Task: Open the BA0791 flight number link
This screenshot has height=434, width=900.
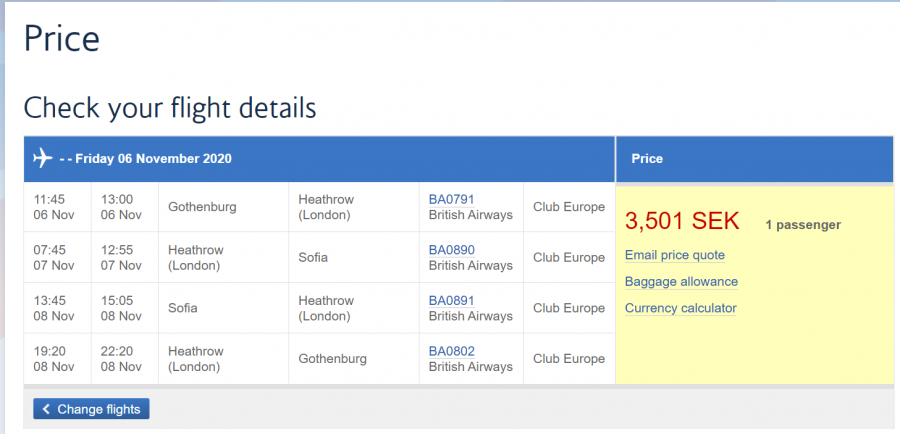Action: pyautogui.click(x=451, y=199)
